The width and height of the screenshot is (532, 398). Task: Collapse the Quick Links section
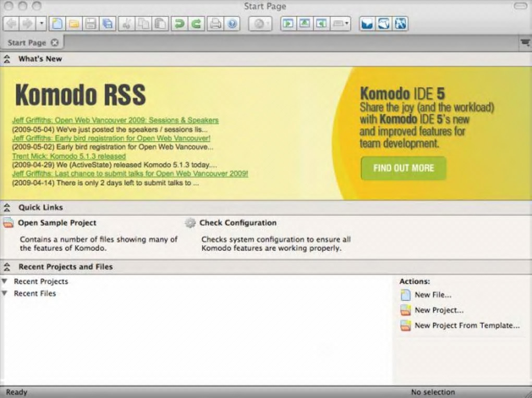(6, 207)
